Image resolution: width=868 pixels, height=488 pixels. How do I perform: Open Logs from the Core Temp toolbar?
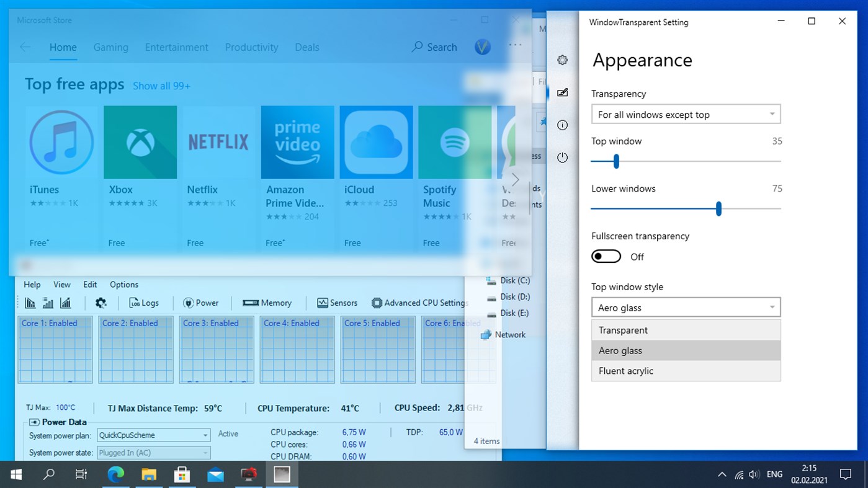(x=144, y=303)
